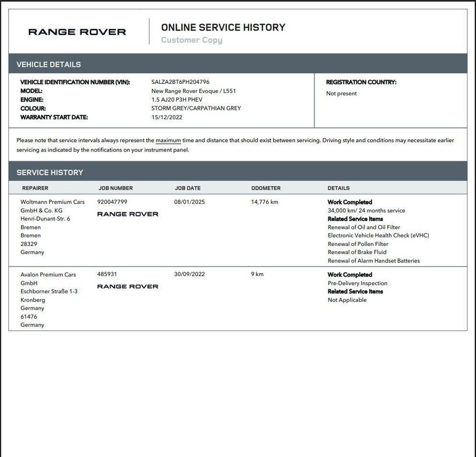Select Electronic Vehicle Health Check (eVHC)

(x=378, y=235)
